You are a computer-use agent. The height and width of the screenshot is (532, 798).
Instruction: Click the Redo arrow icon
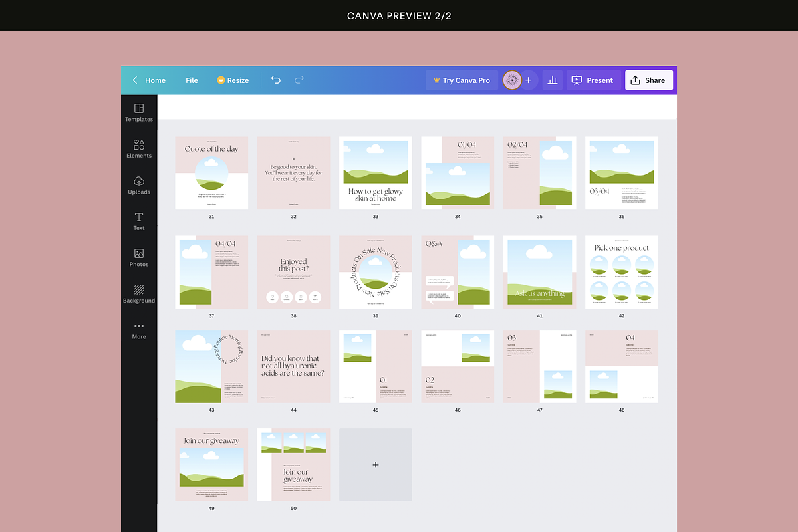tap(299, 80)
